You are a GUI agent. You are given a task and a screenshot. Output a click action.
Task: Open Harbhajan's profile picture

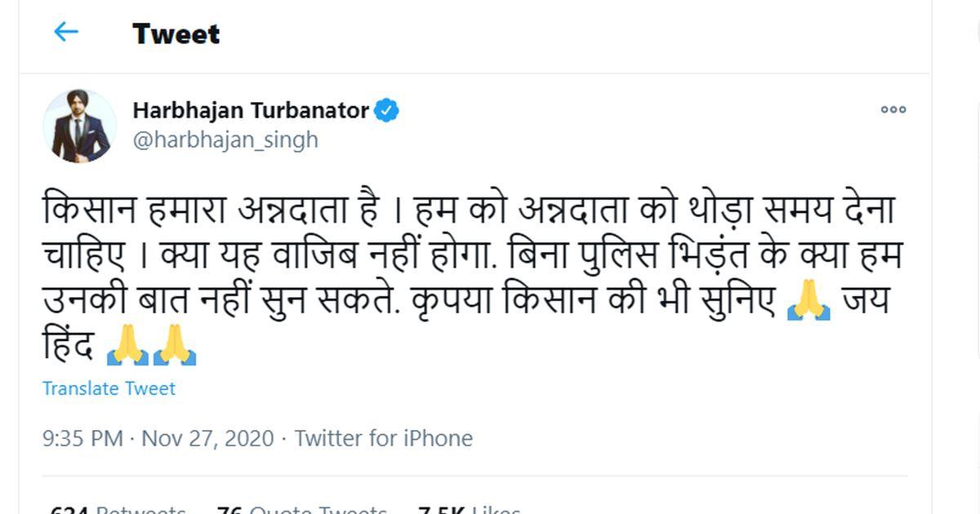point(79,125)
